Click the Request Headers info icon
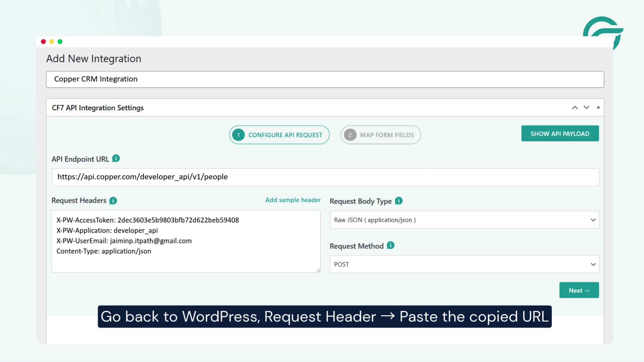Image resolution: width=644 pixels, height=362 pixels. [113, 200]
